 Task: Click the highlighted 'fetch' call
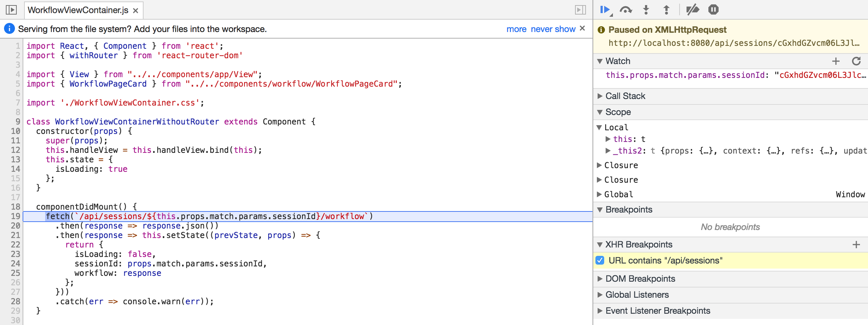58,216
